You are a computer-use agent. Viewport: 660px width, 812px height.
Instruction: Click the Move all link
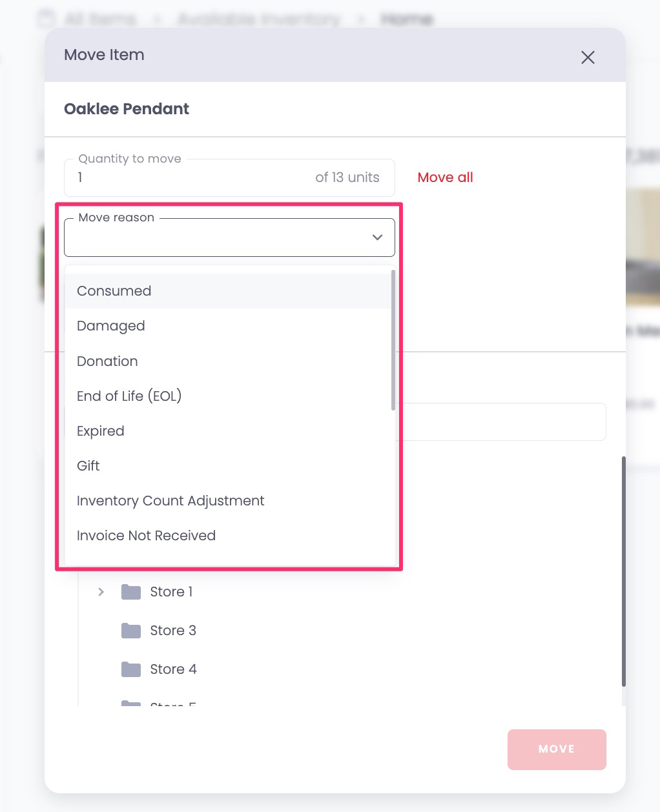click(446, 178)
